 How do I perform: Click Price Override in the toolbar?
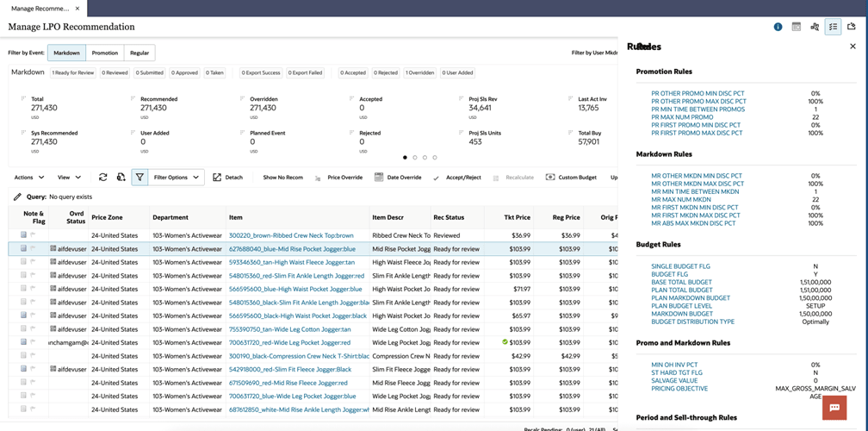coord(338,178)
